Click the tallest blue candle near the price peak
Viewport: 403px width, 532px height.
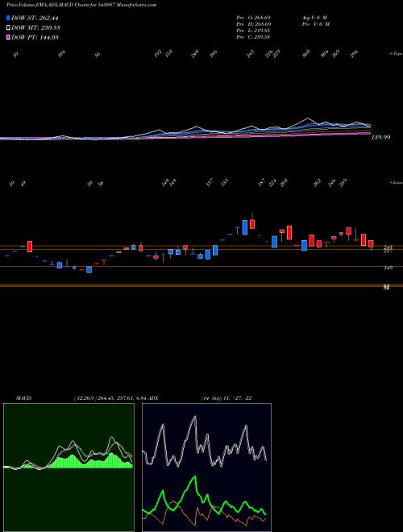click(x=244, y=227)
